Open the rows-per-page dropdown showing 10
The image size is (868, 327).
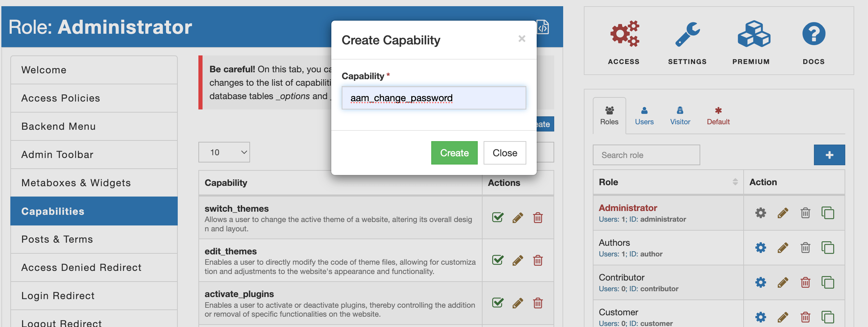[224, 152]
